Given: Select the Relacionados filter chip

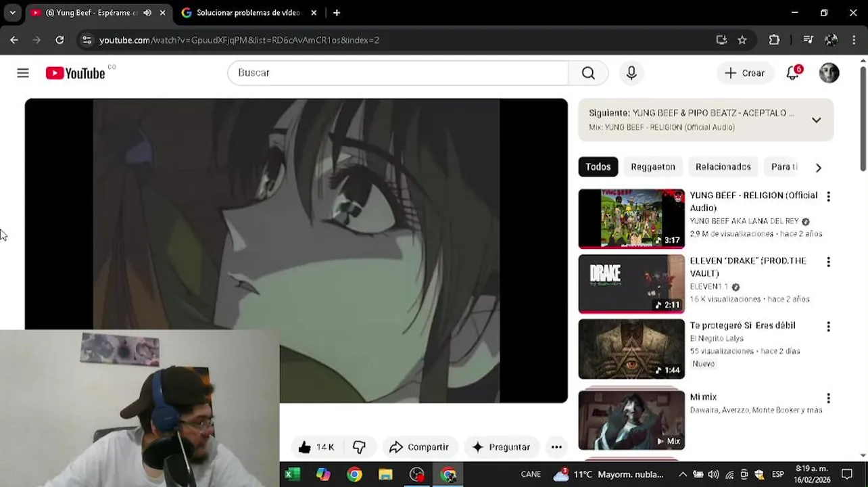Looking at the screenshot, I should coord(723,167).
